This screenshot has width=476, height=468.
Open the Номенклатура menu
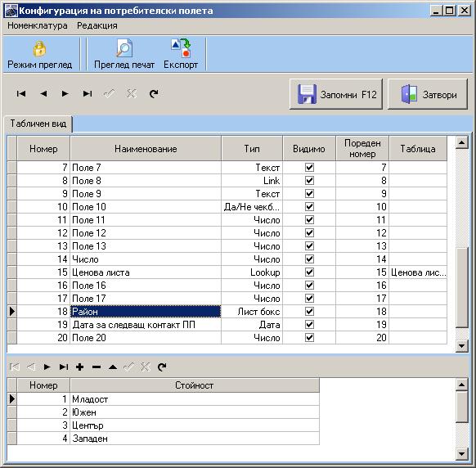coord(38,25)
